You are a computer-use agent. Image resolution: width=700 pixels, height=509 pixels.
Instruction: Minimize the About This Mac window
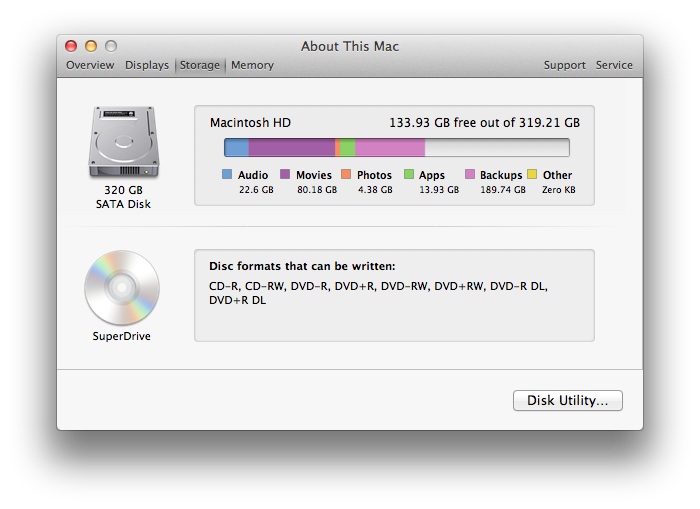click(91, 46)
